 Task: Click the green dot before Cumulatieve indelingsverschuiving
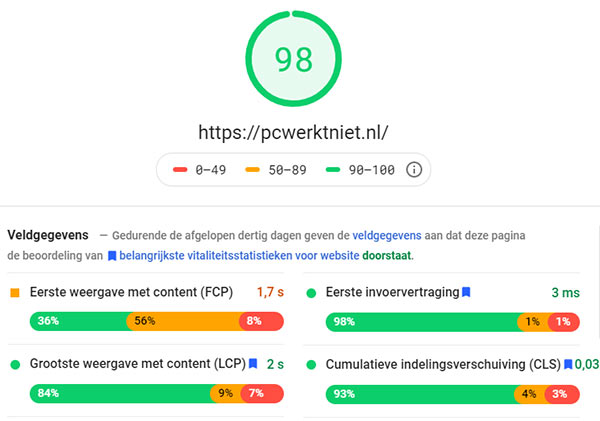click(312, 364)
